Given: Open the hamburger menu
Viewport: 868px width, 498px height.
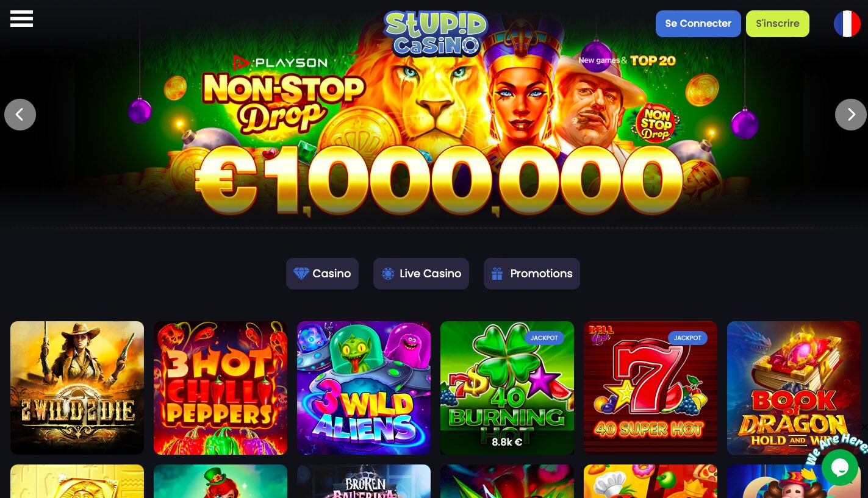Looking at the screenshot, I should point(21,18).
